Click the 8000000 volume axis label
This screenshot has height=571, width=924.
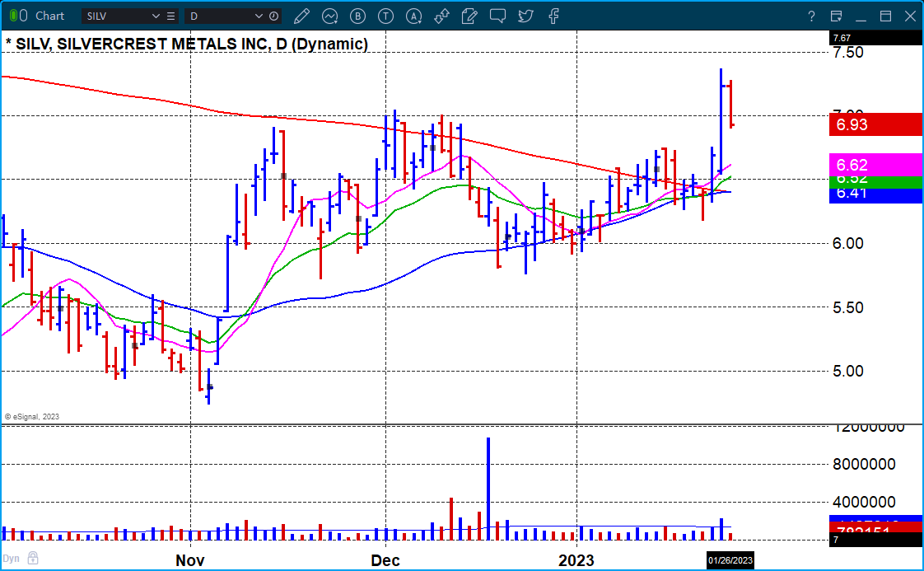coord(864,464)
